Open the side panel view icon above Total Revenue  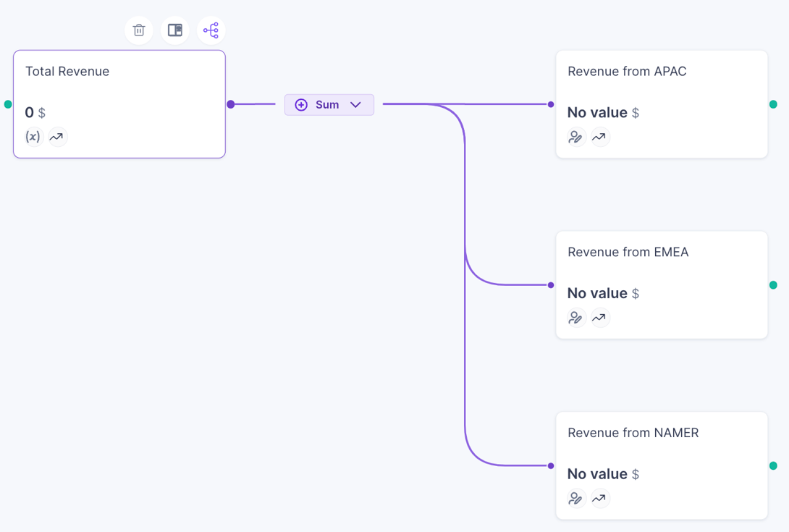point(174,30)
